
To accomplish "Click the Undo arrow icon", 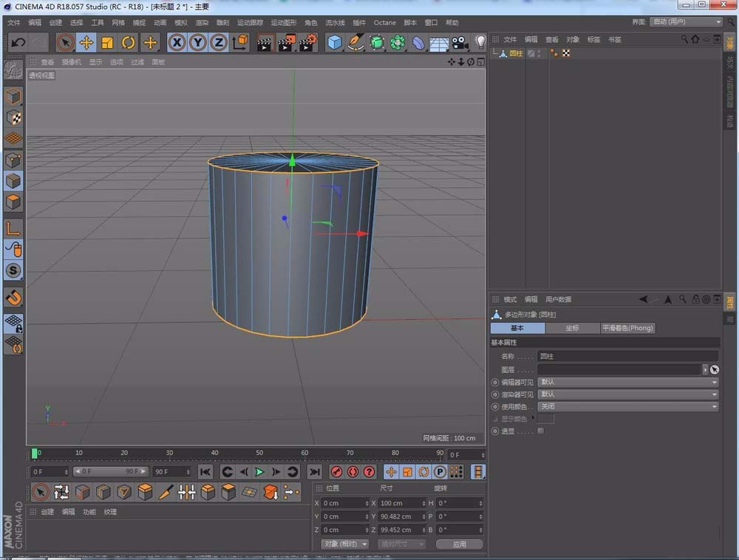I will tap(18, 42).
